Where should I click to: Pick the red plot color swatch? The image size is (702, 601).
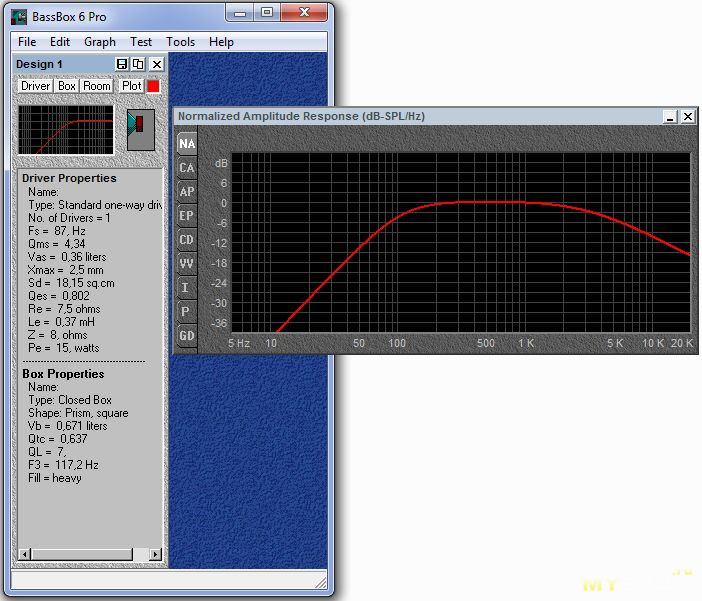(x=153, y=86)
